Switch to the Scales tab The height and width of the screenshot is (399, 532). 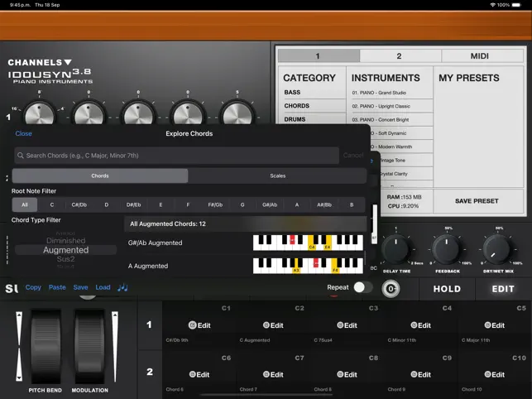(x=277, y=175)
